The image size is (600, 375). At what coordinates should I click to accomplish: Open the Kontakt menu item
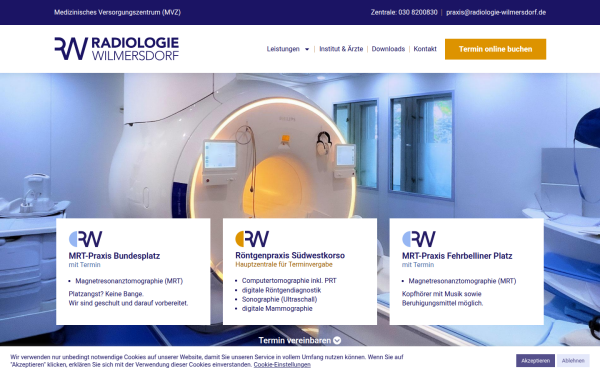[425, 49]
